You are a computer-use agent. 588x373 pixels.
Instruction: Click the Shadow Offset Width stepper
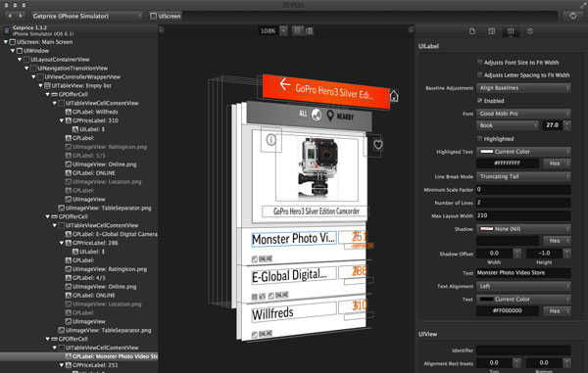click(x=517, y=254)
